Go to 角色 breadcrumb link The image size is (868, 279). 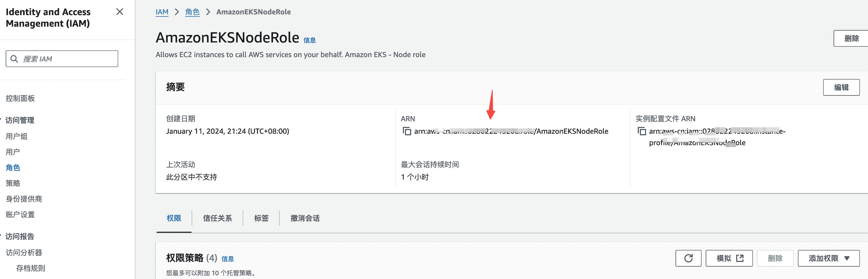(192, 12)
